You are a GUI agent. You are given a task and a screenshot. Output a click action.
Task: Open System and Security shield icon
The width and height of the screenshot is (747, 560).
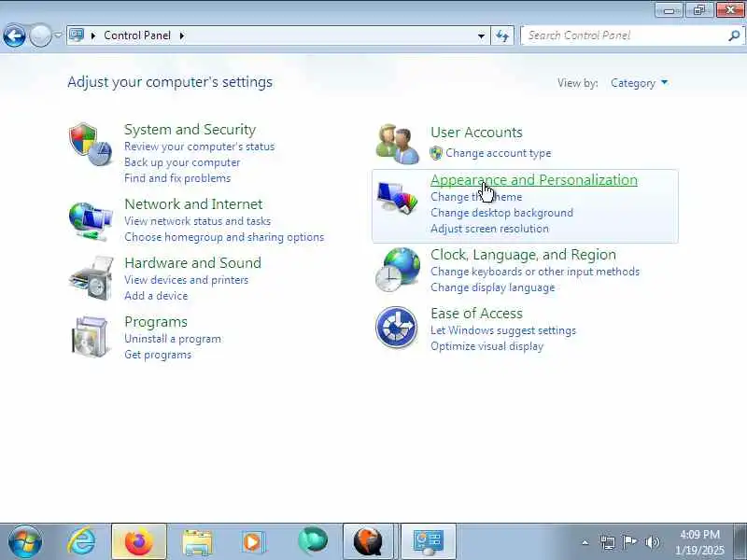pos(90,144)
